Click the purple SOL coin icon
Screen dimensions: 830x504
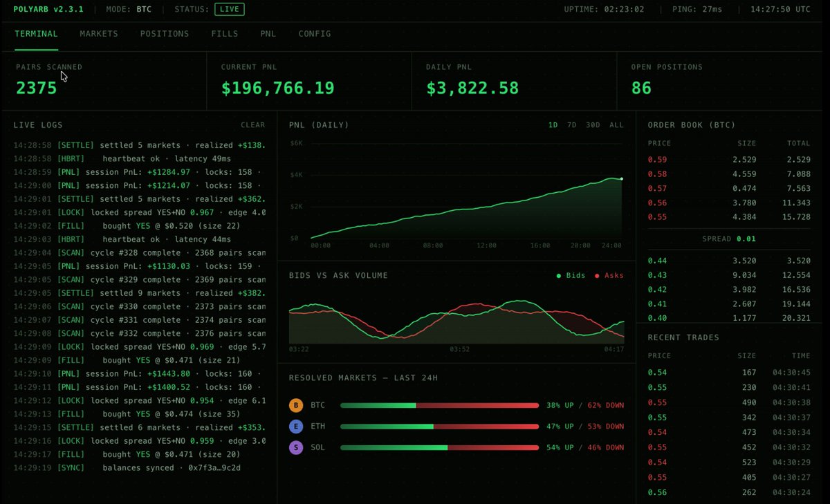(296, 447)
